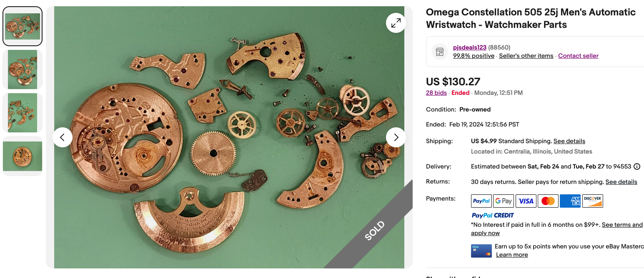The image size is (644, 278).
Task: Open the delivery estimate info icon
Action: point(637,166)
